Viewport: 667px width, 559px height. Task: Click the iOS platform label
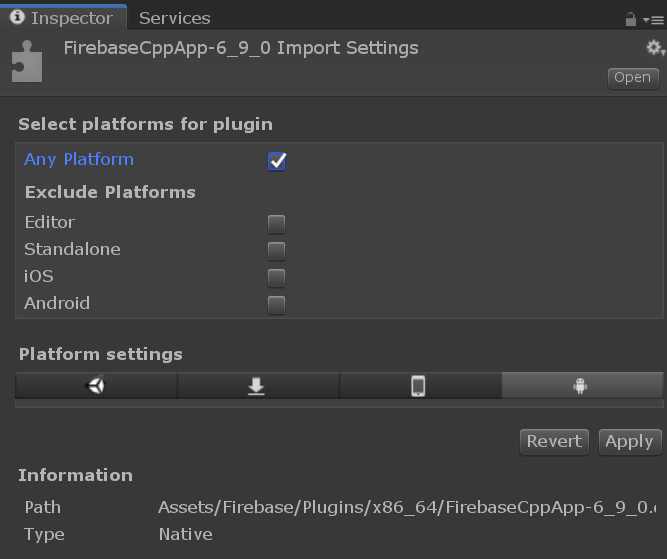(39, 277)
